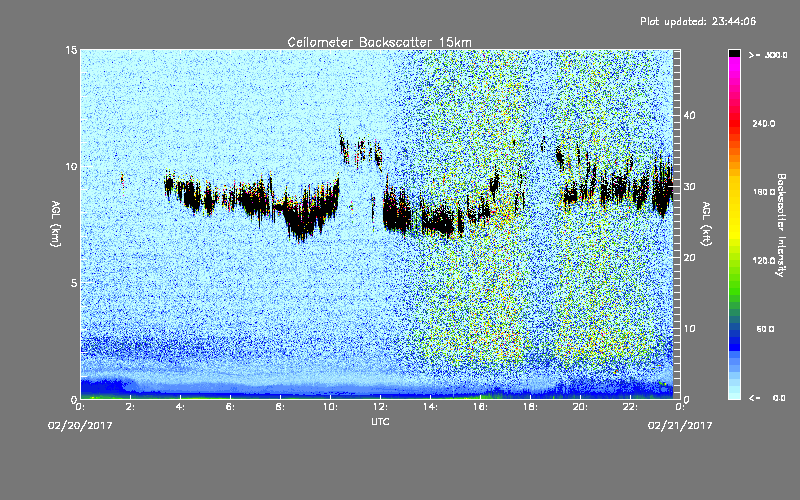The image size is (800, 500).
Task: Click the '>= 300.0' colorbar maximum label
Action: pos(768,55)
